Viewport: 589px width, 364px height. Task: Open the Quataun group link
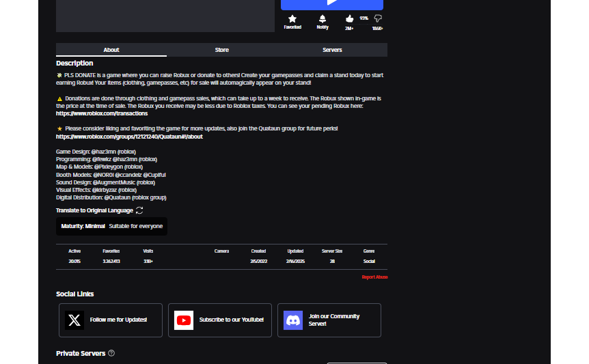129,137
